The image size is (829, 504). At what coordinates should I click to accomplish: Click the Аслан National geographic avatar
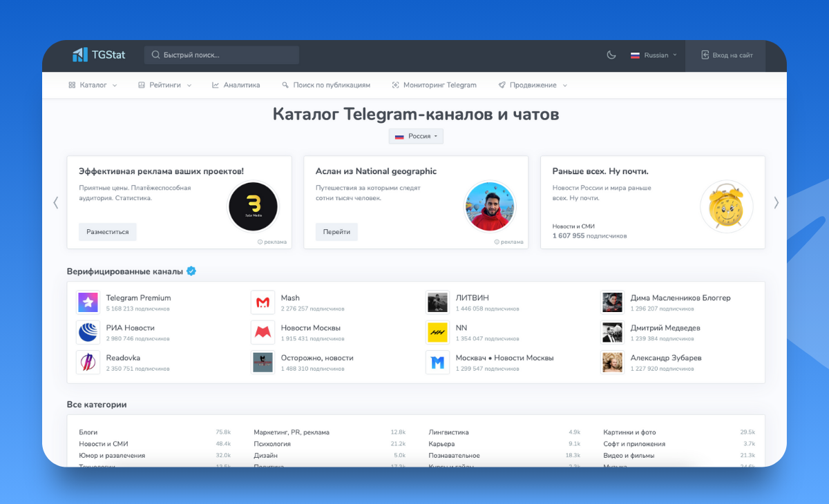pyautogui.click(x=490, y=206)
